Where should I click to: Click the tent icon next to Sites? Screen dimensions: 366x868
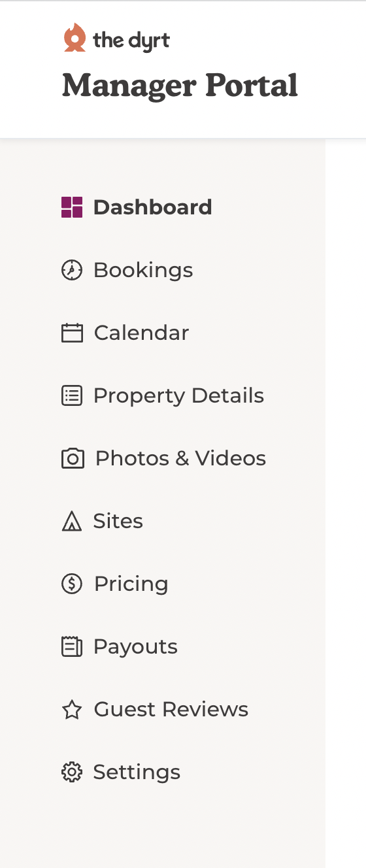tap(72, 521)
